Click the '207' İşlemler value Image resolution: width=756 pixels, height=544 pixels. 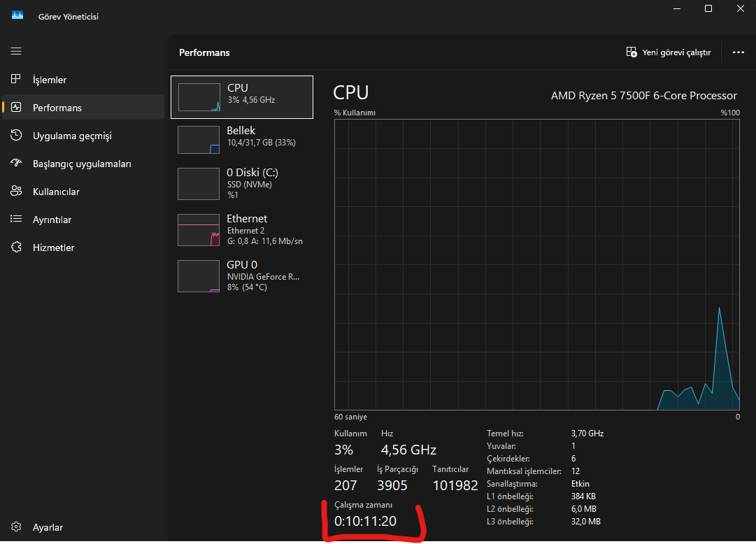pyautogui.click(x=345, y=485)
